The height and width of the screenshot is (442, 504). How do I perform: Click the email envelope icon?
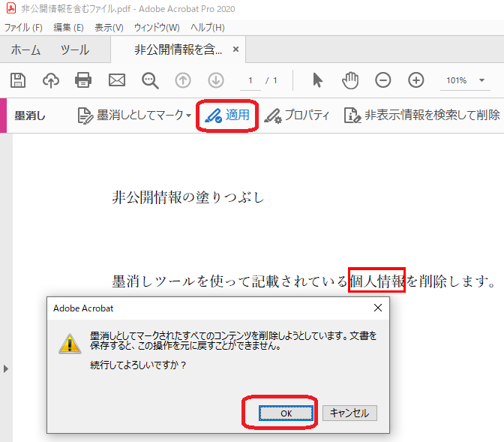point(116,80)
